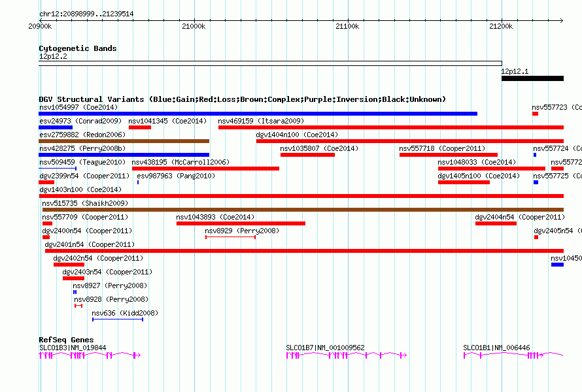582x392 pixels.
Task: Click the nsv469159 (Itsara2009) label
Action: tap(261, 121)
